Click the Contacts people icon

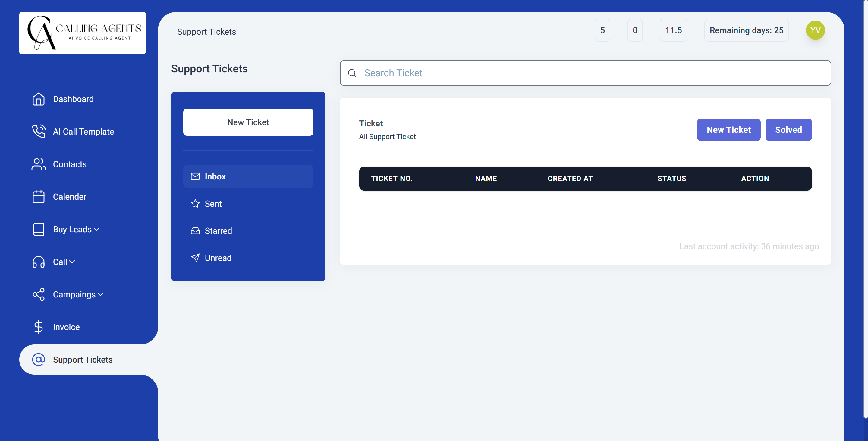tap(38, 164)
